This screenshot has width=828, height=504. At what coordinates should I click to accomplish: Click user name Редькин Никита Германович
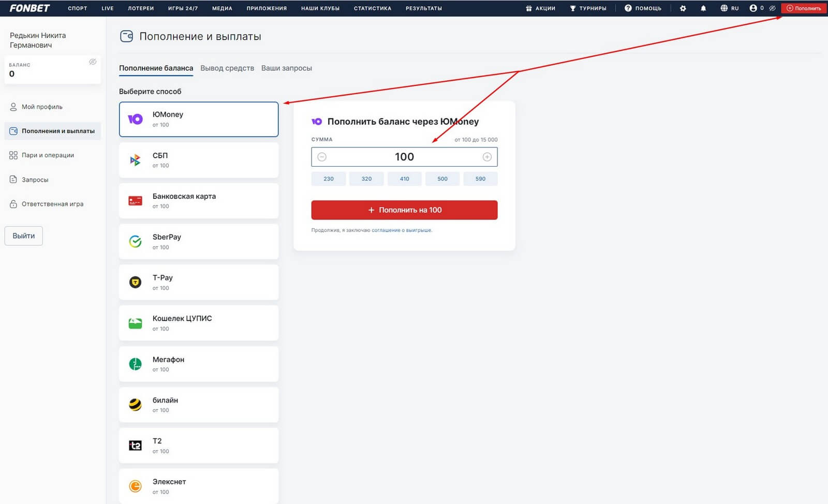(x=38, y=40)
